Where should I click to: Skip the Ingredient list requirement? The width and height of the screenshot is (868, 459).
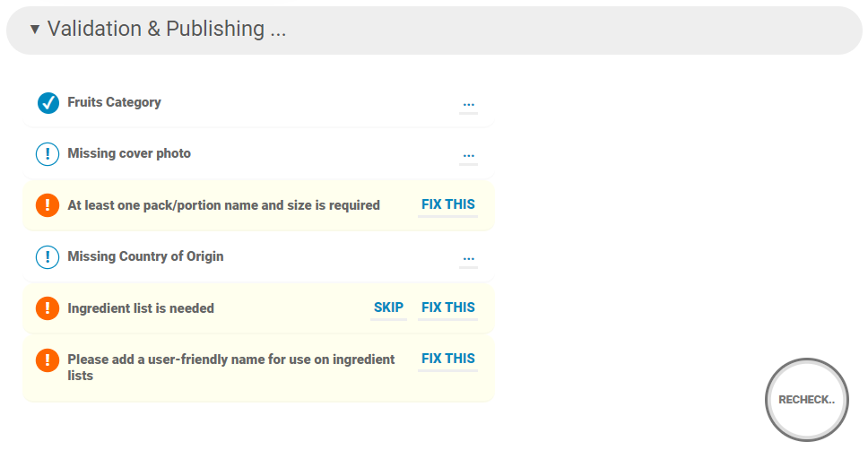click(388, 307)
